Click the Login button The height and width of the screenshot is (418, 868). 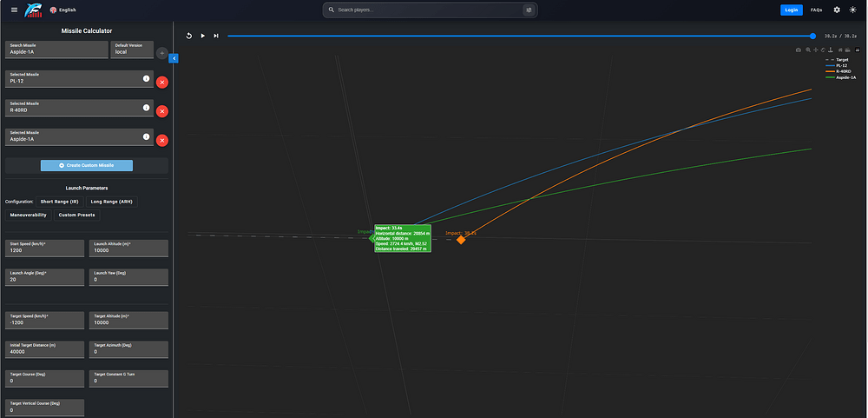coord(791,10)
